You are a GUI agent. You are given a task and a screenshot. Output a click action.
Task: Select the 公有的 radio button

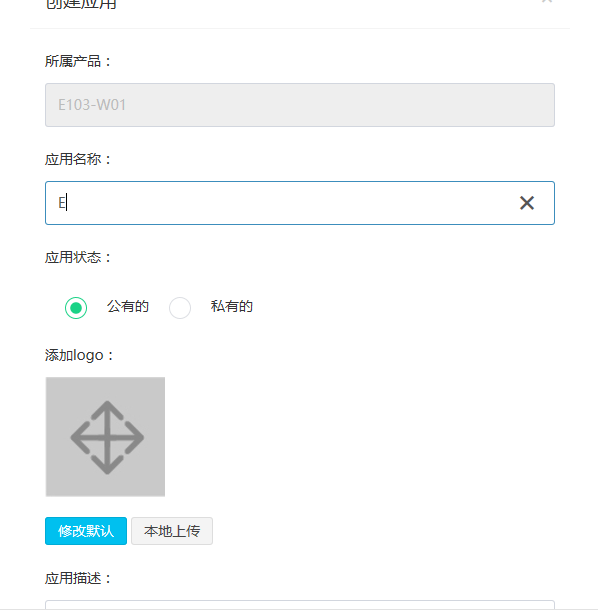click(76, 308)
